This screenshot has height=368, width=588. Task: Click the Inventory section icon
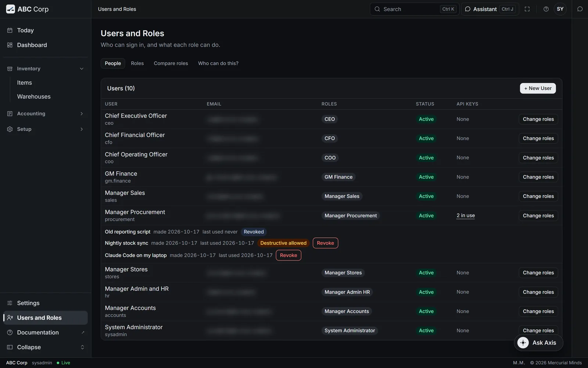pos(10,69)
